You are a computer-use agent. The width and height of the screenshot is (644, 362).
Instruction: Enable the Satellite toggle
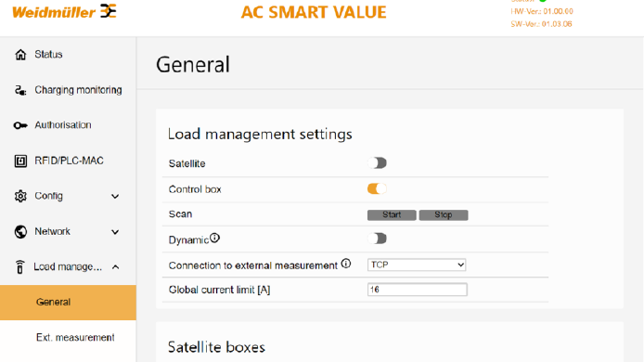point(377,163)
